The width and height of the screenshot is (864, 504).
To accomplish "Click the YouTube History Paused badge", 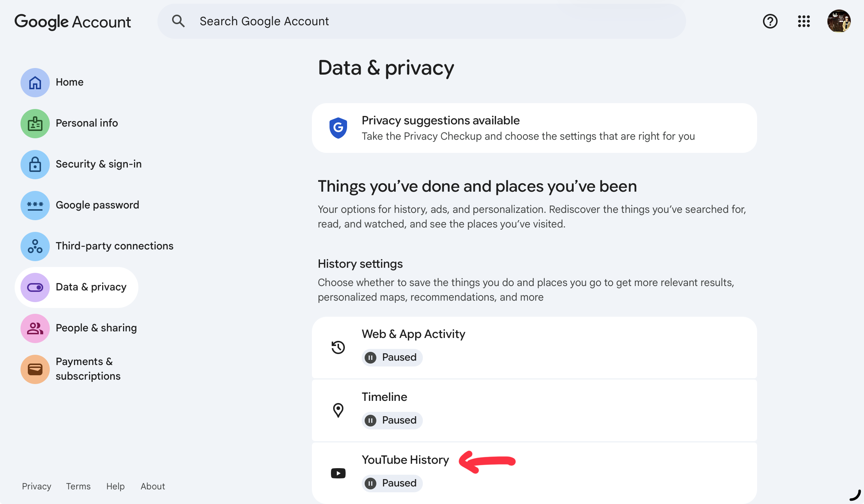I will pyautogui.click(x=392, y=483).
